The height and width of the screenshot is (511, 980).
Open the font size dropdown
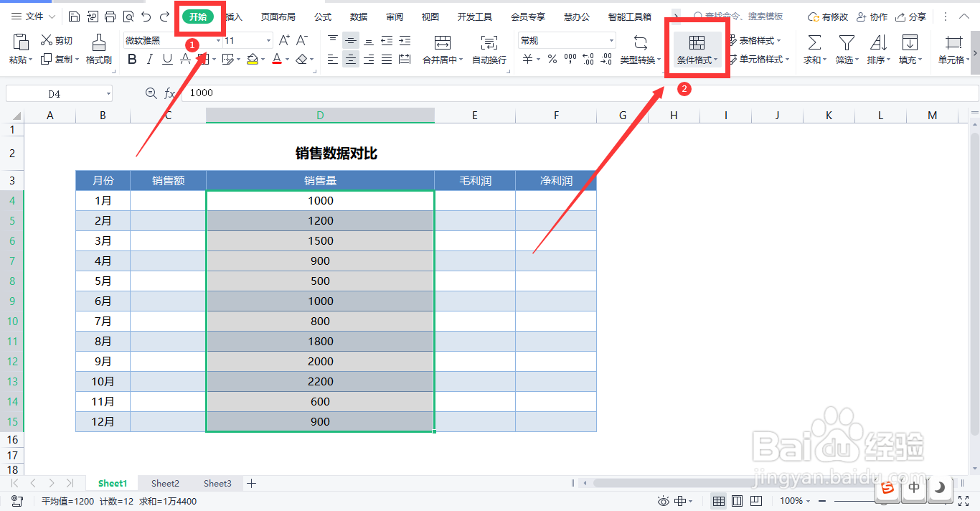tap(268, 41)
